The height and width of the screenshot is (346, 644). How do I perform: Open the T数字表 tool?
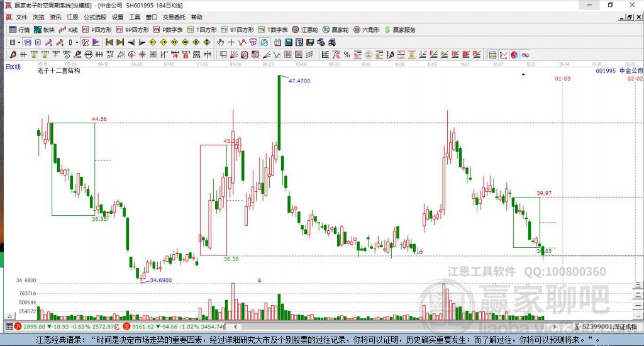(x=273, y=30)
